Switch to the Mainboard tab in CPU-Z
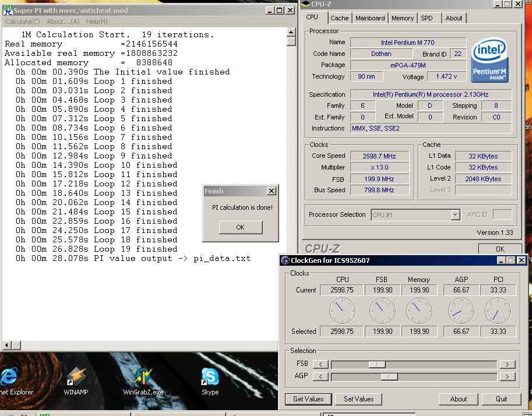Screen dimensions: 532x416 pos(370,18)
